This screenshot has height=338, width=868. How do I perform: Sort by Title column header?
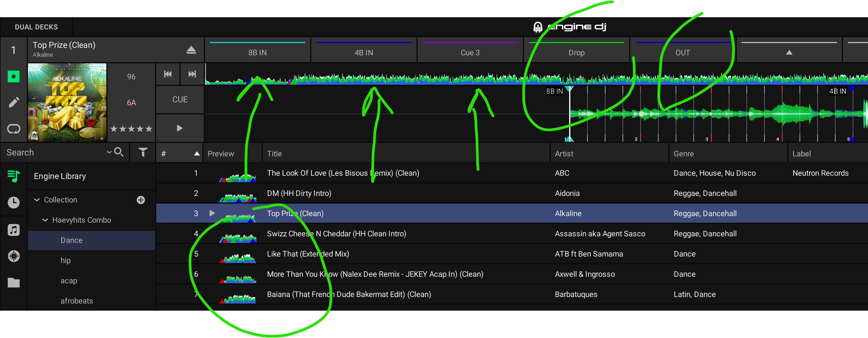(x=406, y=153)
